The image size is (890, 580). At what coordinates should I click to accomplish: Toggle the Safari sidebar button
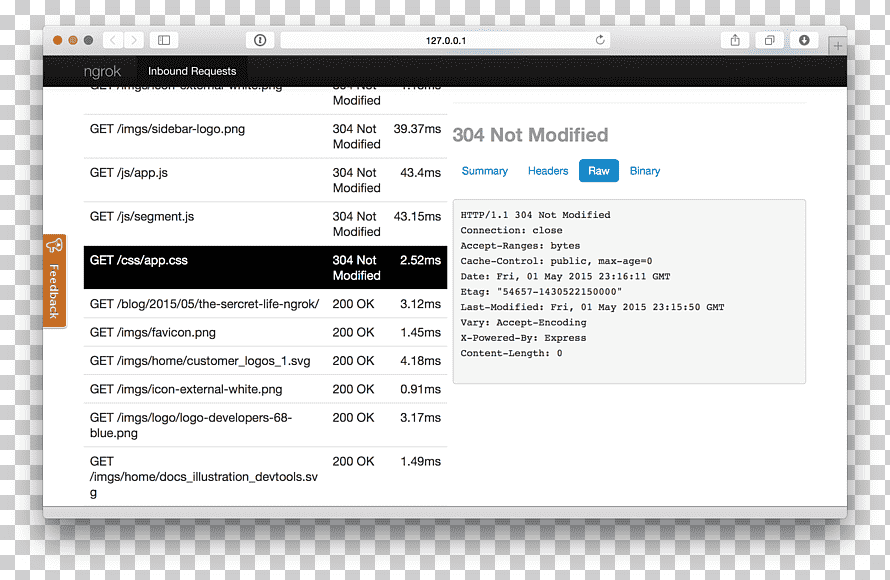pos(164,40)
